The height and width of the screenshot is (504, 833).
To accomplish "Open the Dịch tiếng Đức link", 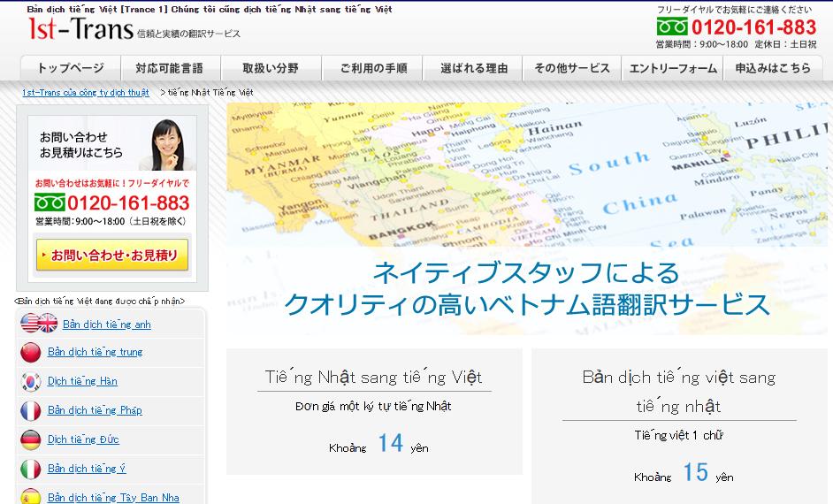I will click(x=83, y=439).
